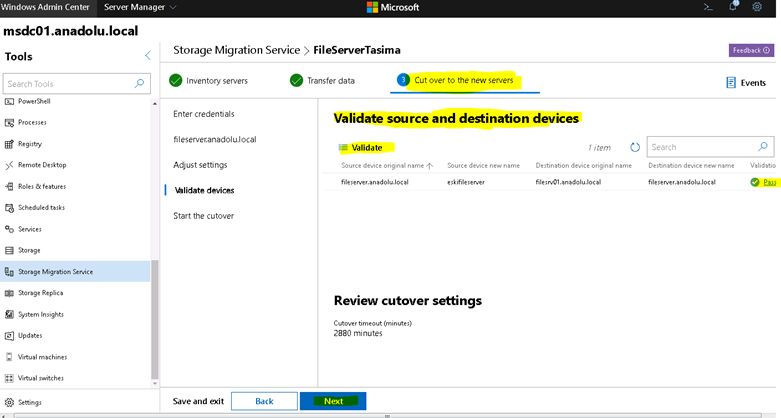Viewport: 781px width, 418px height.
Task: Open Registry tool icon
Action: click(9, 144)
